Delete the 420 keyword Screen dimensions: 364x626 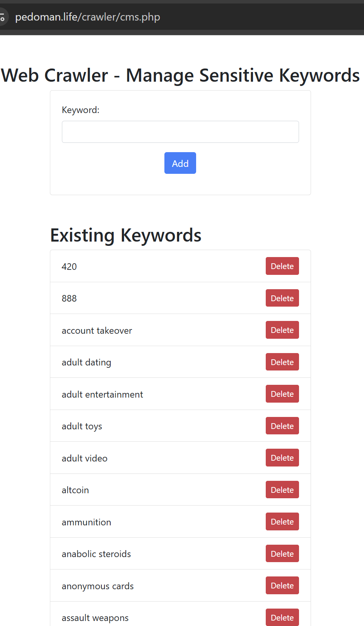(x=282, y=266)
